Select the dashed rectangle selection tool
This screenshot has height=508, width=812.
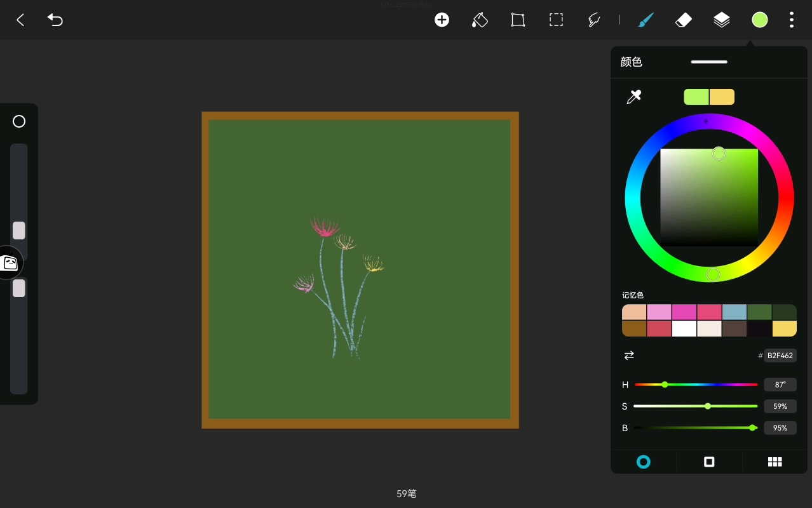[556, 20]
